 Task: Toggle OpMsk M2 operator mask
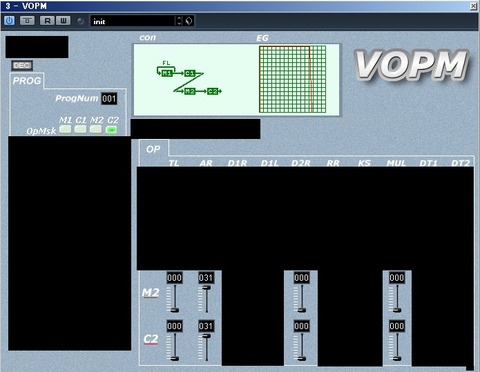coord(96,129)
